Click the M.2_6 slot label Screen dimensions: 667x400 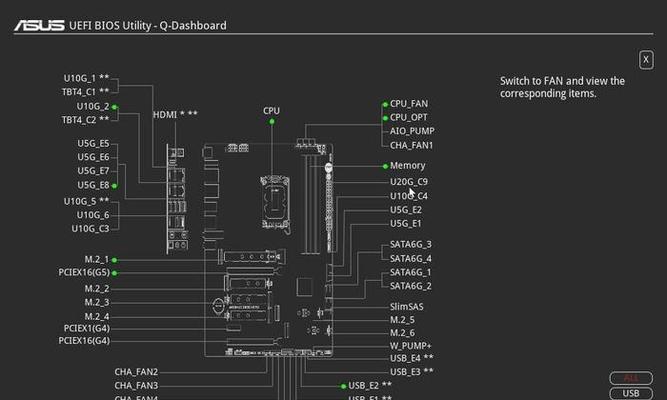pos(402,333)
